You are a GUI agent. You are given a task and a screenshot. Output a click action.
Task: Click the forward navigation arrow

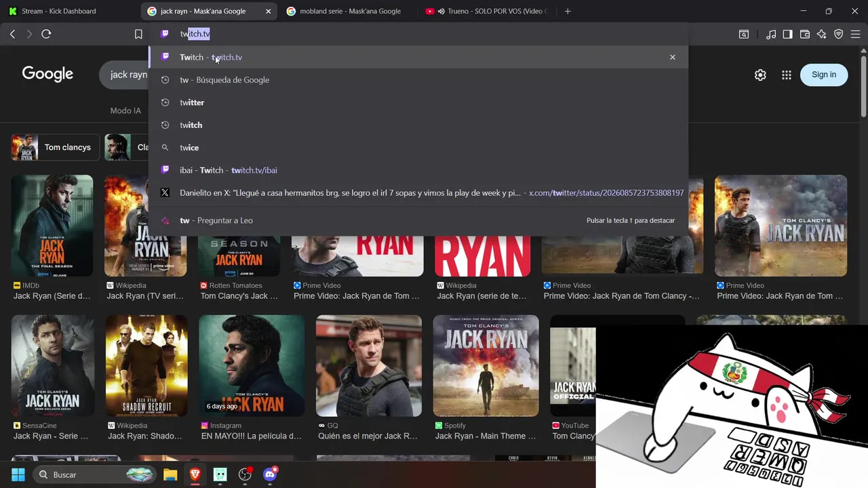[28, 34]
